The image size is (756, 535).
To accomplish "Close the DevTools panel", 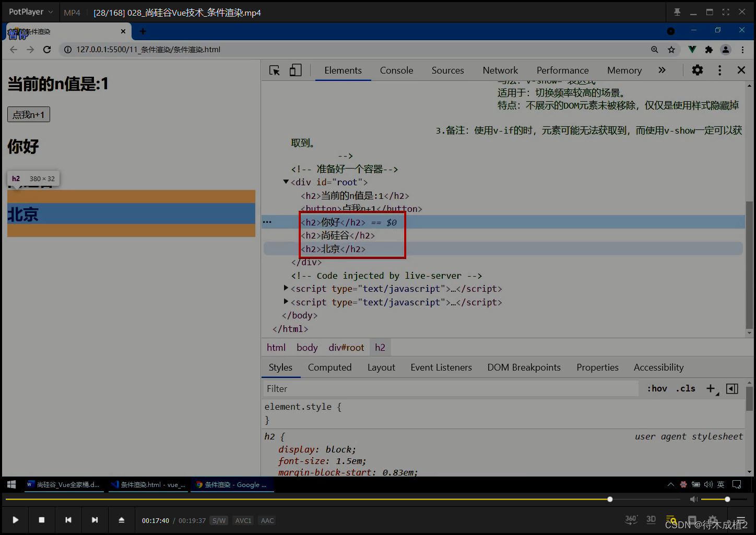I will click(x=741, y=70).
